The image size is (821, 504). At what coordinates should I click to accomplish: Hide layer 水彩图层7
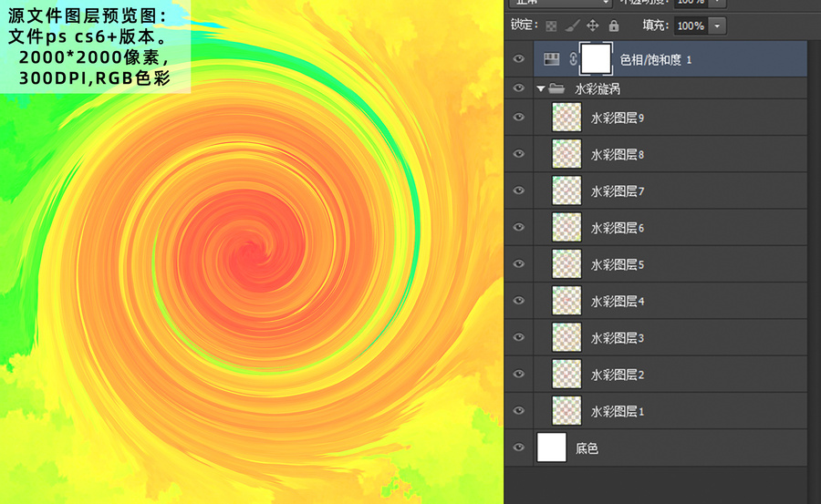click(x=519, y=190)
